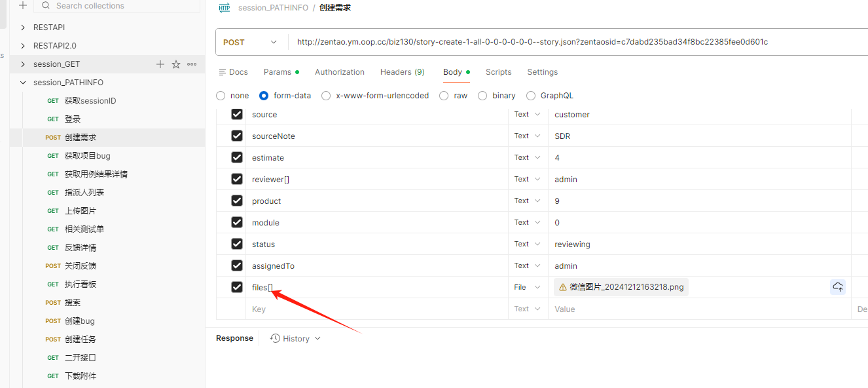Switch to the Headers (9) tab

tap(402, 72)
